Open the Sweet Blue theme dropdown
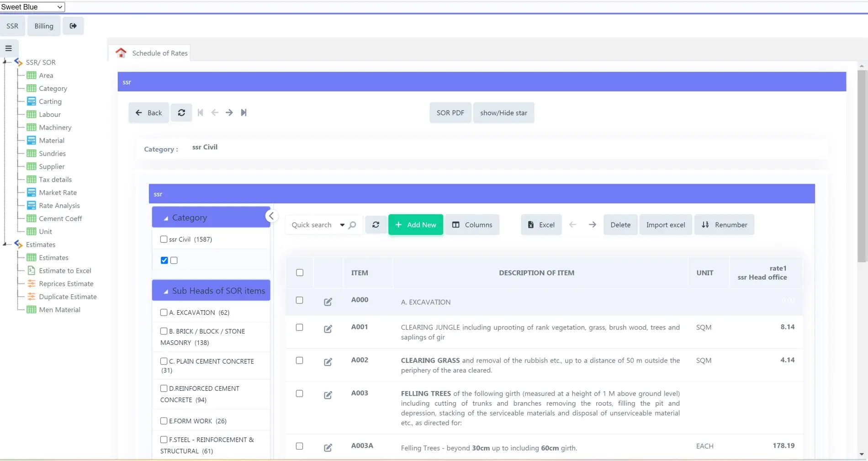Screen dimensions: 868x461 (32, 7)
